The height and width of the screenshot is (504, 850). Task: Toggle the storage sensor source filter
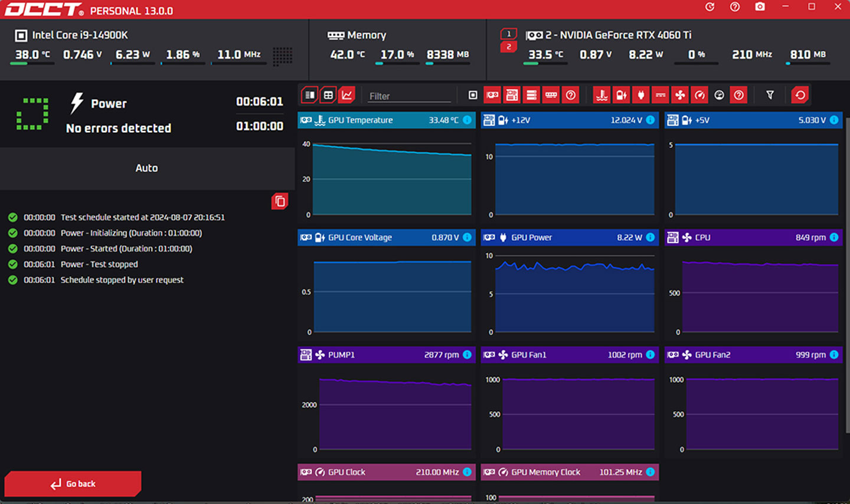pyautogui.click(x=531, y=95)
